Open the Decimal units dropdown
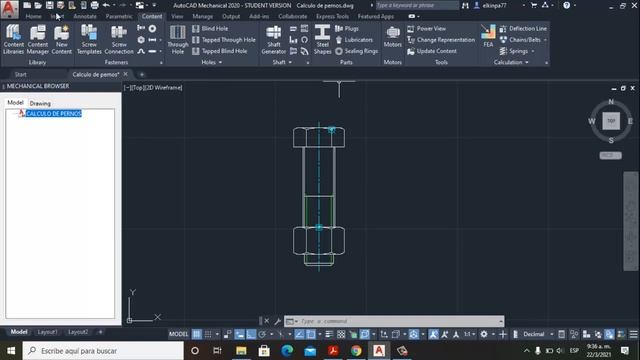 [552, 334]
